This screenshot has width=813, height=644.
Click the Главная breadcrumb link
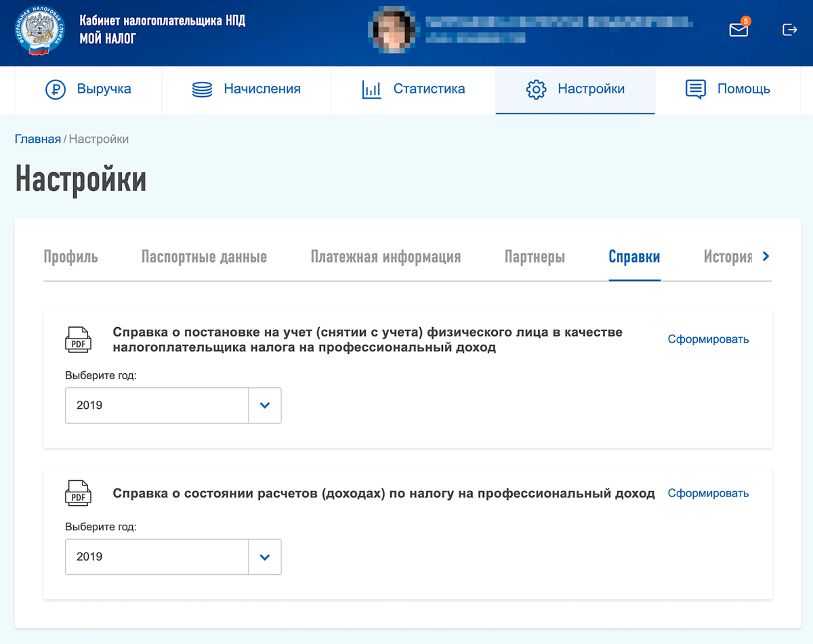38,139
